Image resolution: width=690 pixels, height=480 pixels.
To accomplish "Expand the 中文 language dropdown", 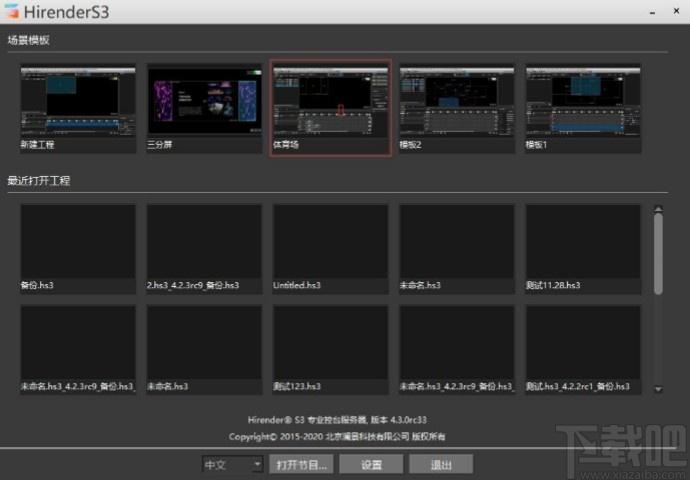I will tap(232, 465).
